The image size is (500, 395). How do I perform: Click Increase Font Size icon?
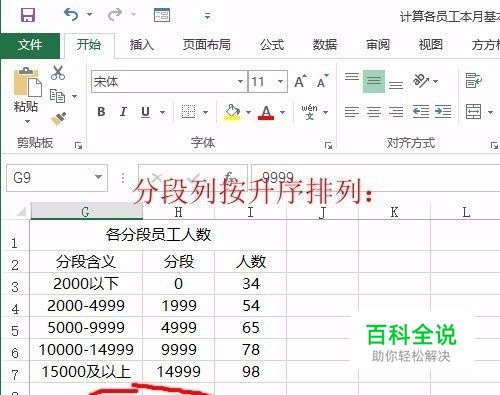(300, 81)
